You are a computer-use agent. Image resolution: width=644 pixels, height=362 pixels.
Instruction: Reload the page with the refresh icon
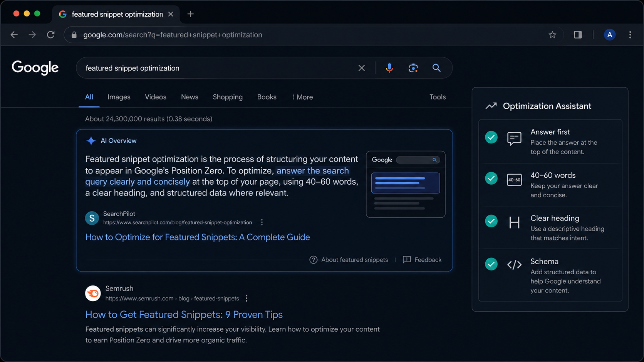click(51, 35)
